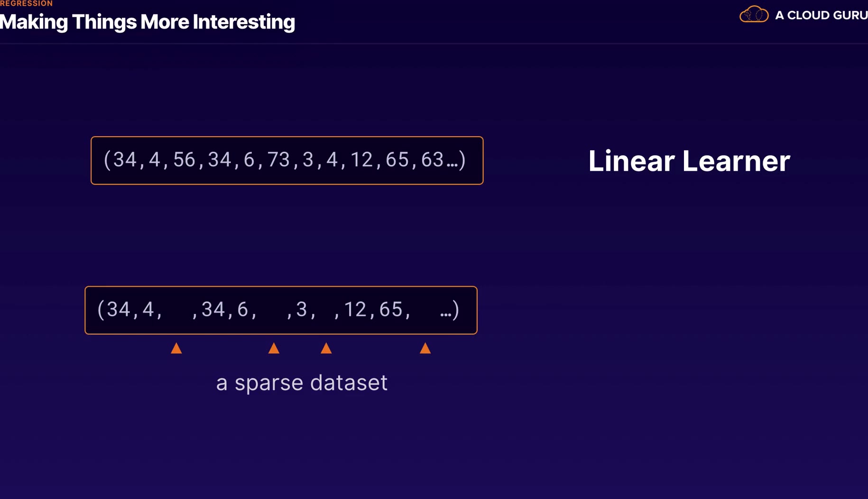Image resolution: width=868 pixels, height=499 pixels.
Task: Click the "Linear Learner" heading
Action: point(689,161)
